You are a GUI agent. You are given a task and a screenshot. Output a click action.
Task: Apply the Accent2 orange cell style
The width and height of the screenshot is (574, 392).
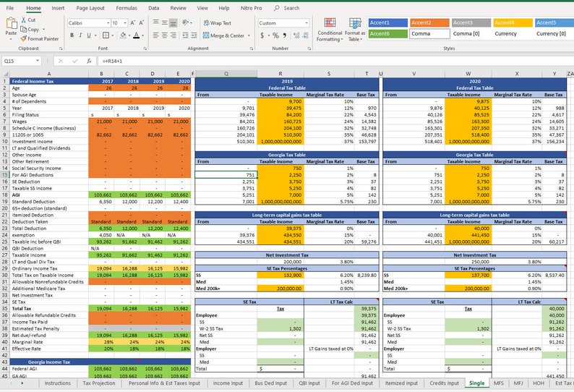coord(429,22)
